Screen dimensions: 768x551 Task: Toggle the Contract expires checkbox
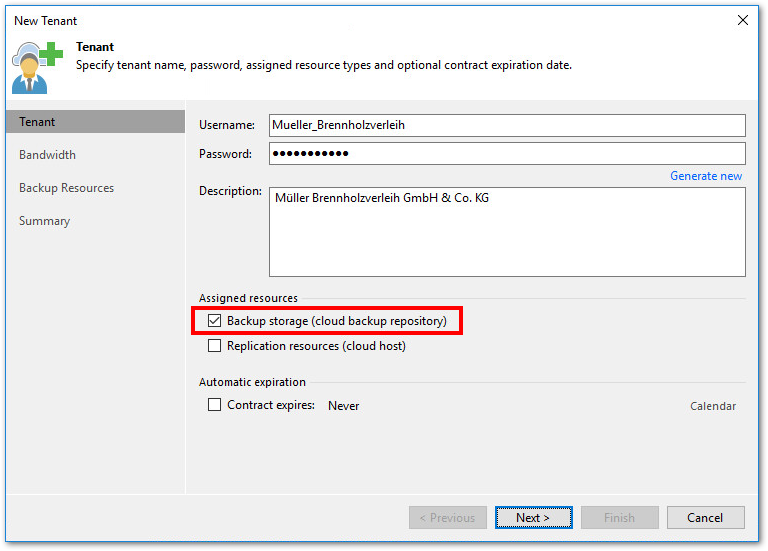pos(215,405)
